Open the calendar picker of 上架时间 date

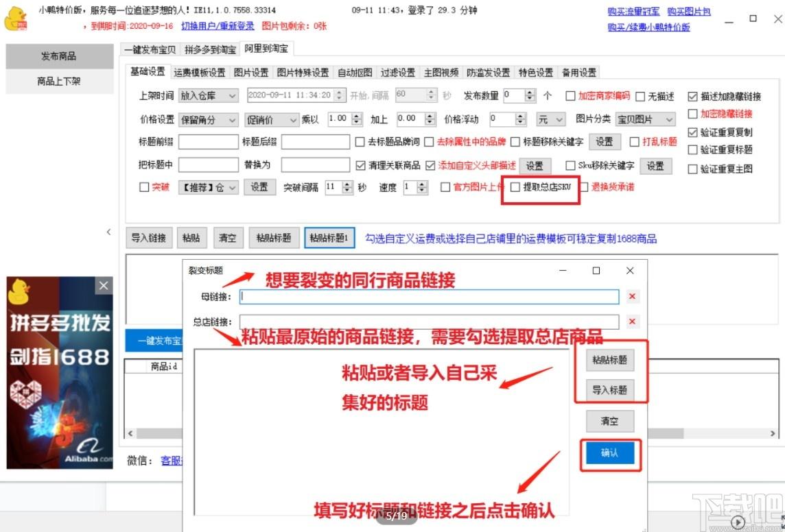pos(340,95)
